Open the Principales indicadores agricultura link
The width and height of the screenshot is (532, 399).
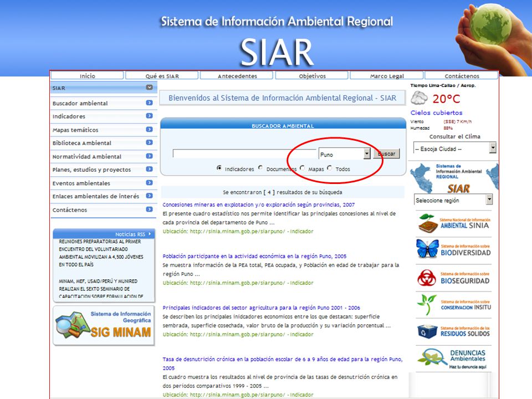pos(261,308)
